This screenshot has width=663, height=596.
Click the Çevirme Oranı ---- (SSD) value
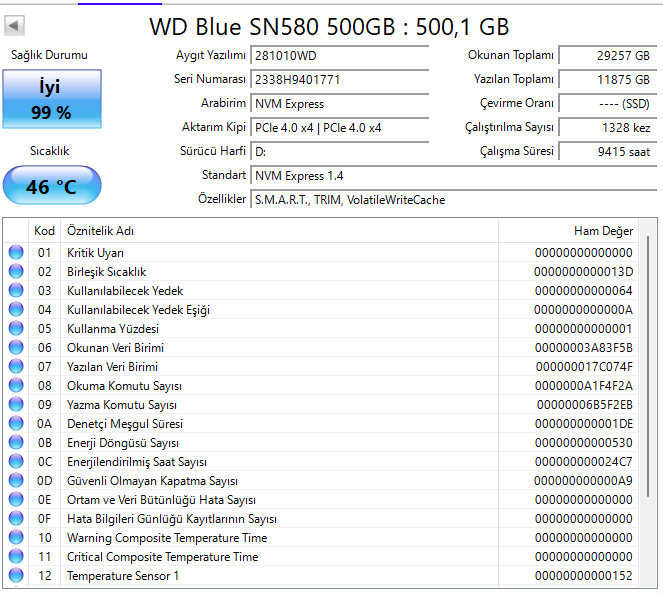click(608, 104)
